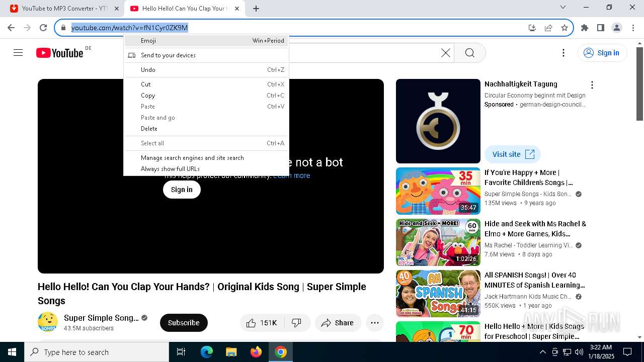Screen dimensions: 644x362
Task: Dislike the video with the thumbs down icon
Action: point(297,323)
